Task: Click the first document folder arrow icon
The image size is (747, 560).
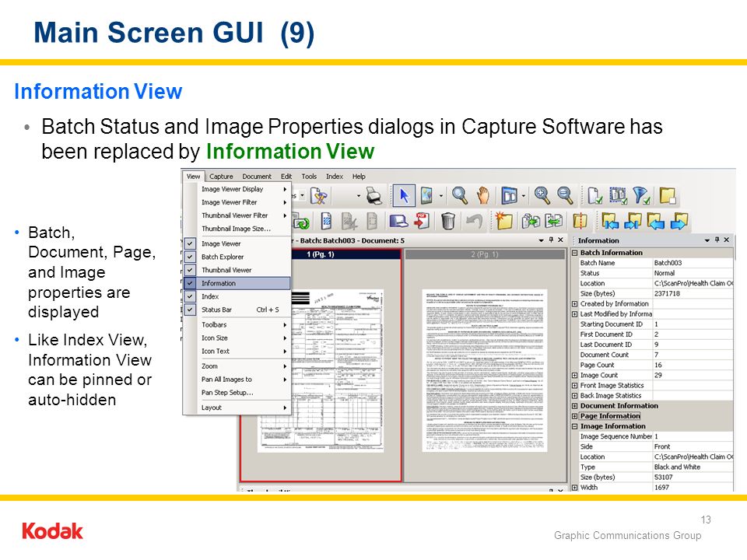Action: [610, 222]
